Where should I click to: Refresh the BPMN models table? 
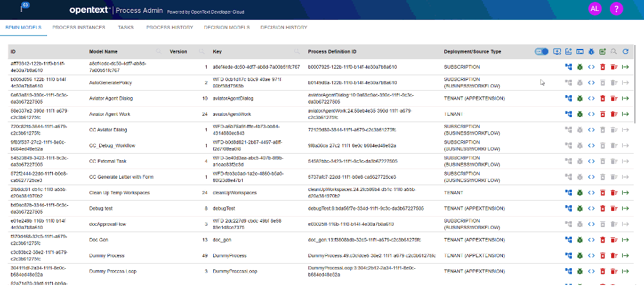pos(625,51)
